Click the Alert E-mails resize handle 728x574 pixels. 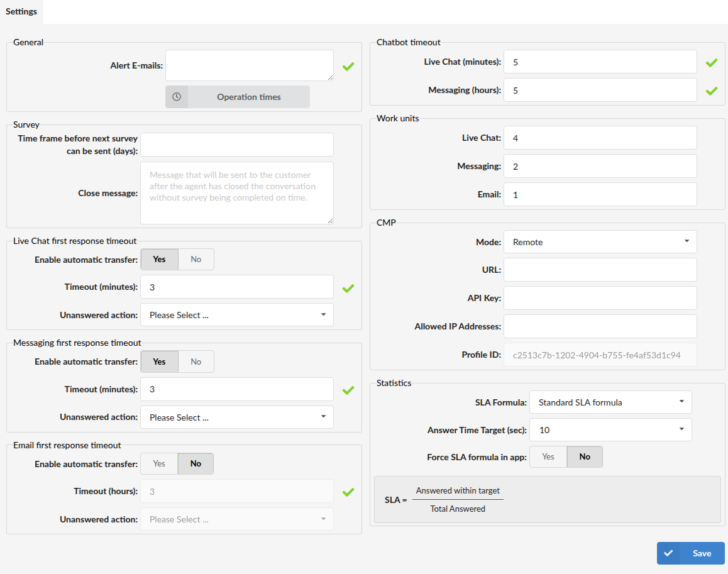pyautogui.click(x=330, y=77)
